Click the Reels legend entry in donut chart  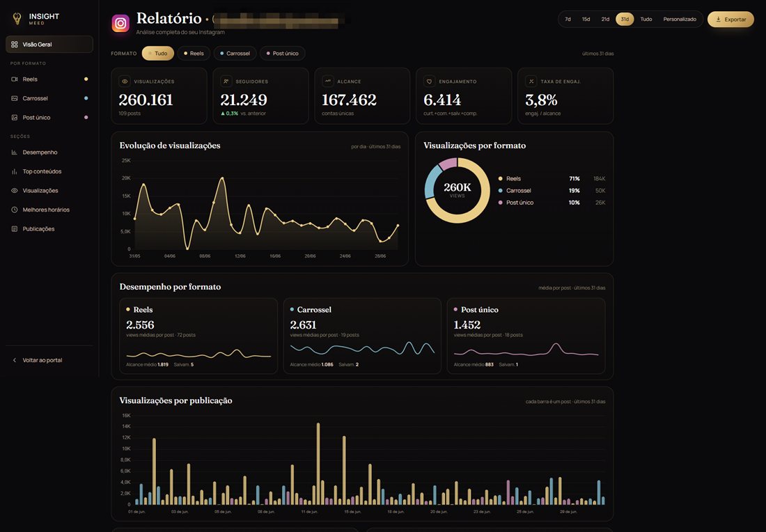552,179
